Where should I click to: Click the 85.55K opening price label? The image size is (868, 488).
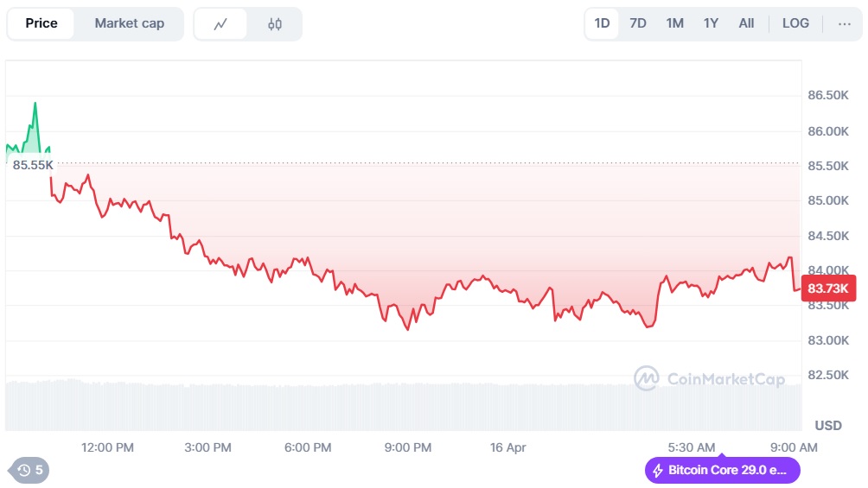(x=33, y=164)
